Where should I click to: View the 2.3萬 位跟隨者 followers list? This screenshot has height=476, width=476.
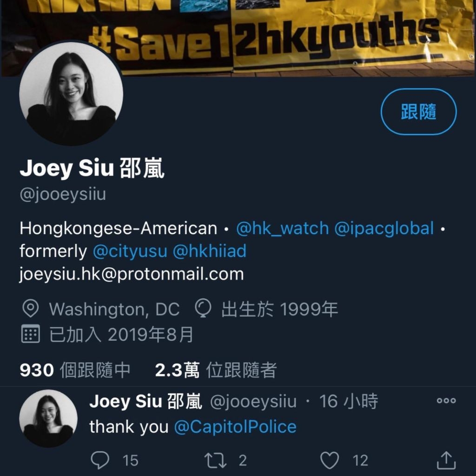(216, 370)
